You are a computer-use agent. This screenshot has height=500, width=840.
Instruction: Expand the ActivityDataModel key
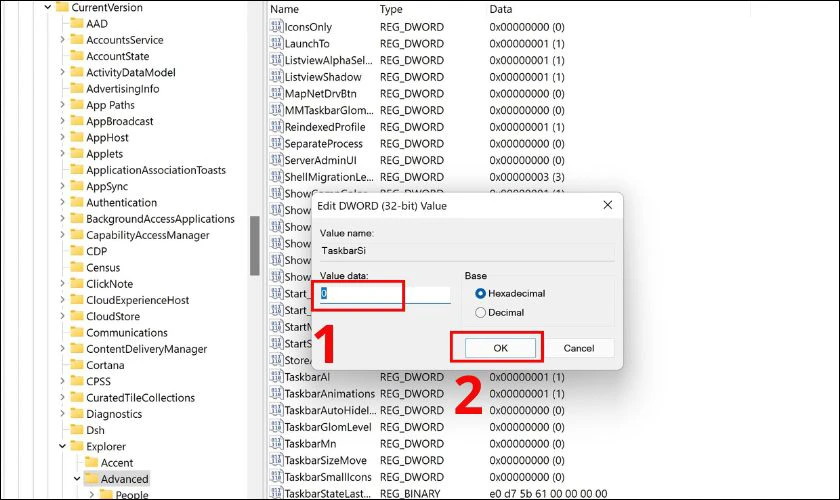62,72
